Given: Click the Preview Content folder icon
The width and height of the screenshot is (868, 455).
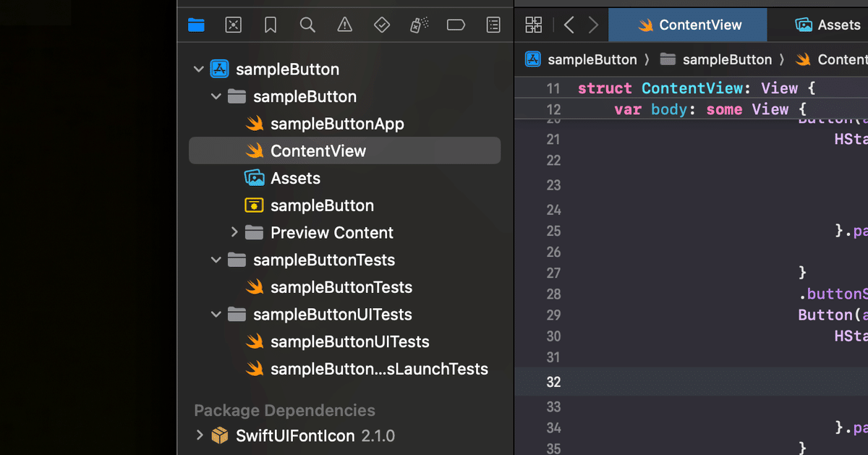Looking at the screenshot, I should [x=254, y=232].
